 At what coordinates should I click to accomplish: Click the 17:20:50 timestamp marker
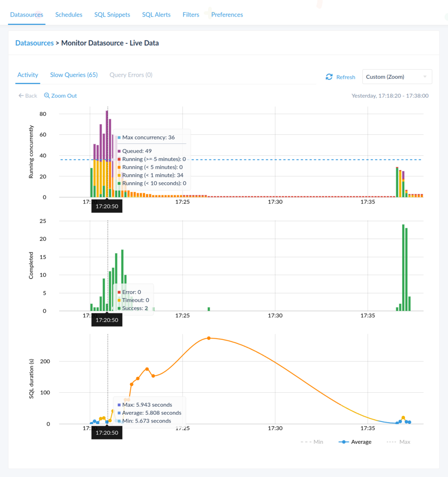pos(107,205)
